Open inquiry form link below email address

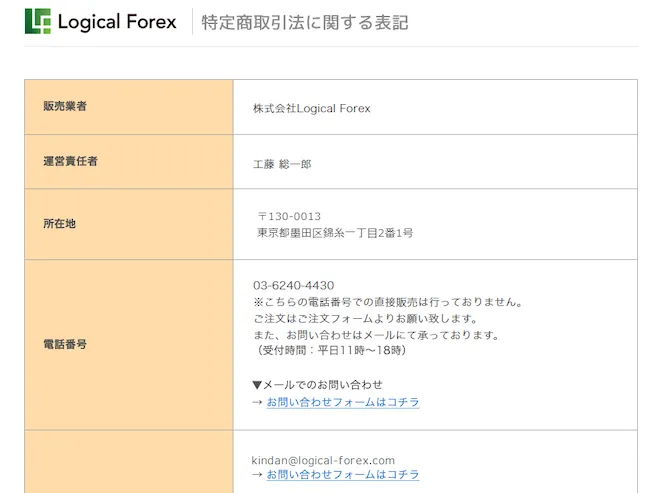[x=343, y=474]
